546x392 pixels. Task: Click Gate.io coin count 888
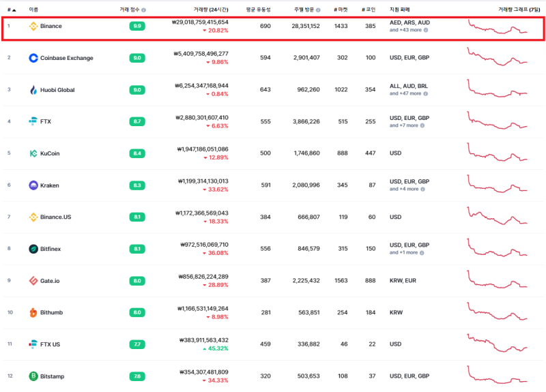370,281
